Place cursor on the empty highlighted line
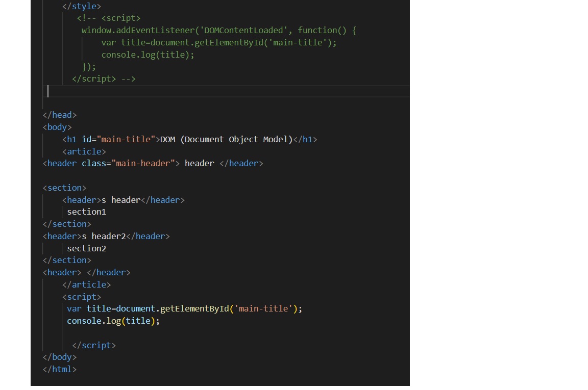 pyautogui.click(x=226, y=91)
